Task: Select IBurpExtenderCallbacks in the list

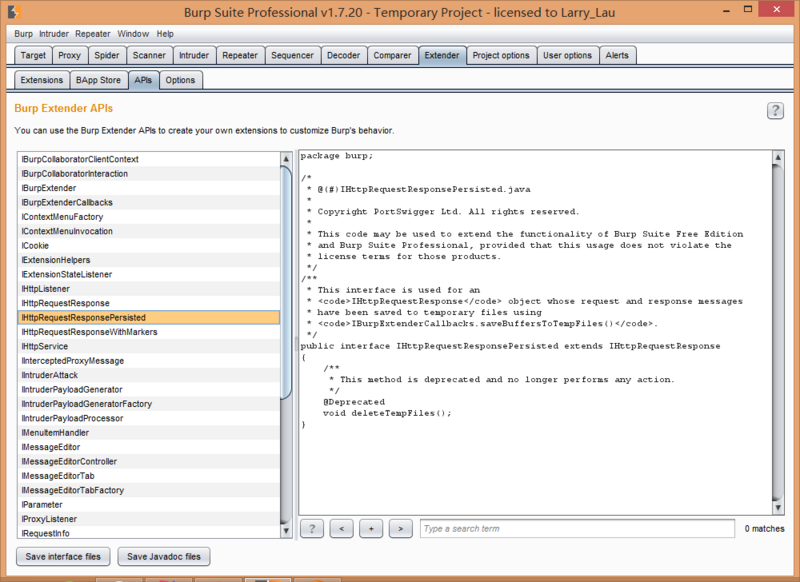Action: 148,202
